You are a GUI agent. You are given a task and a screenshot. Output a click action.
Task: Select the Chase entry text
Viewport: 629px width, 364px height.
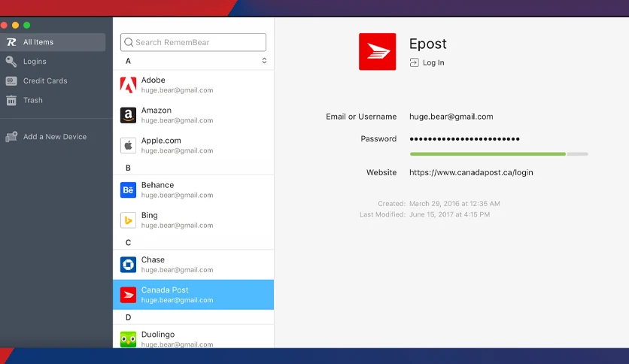[177, 265]
